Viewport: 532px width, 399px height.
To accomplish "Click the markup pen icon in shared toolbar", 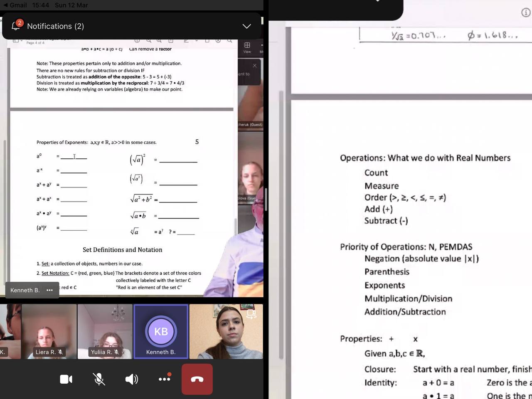I will [x=186, y=41].
